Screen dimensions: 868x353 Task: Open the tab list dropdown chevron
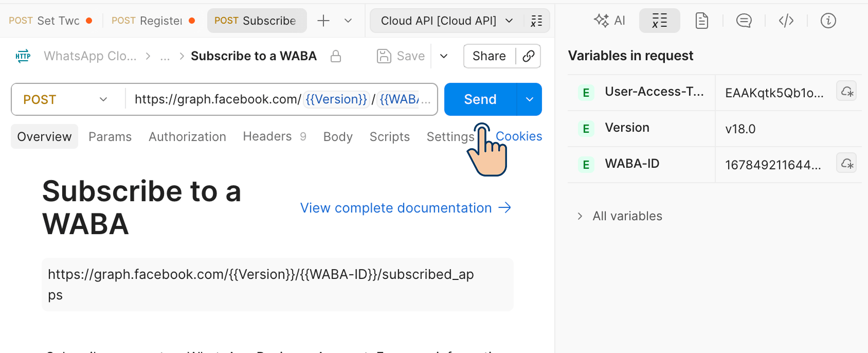(348, 21)
